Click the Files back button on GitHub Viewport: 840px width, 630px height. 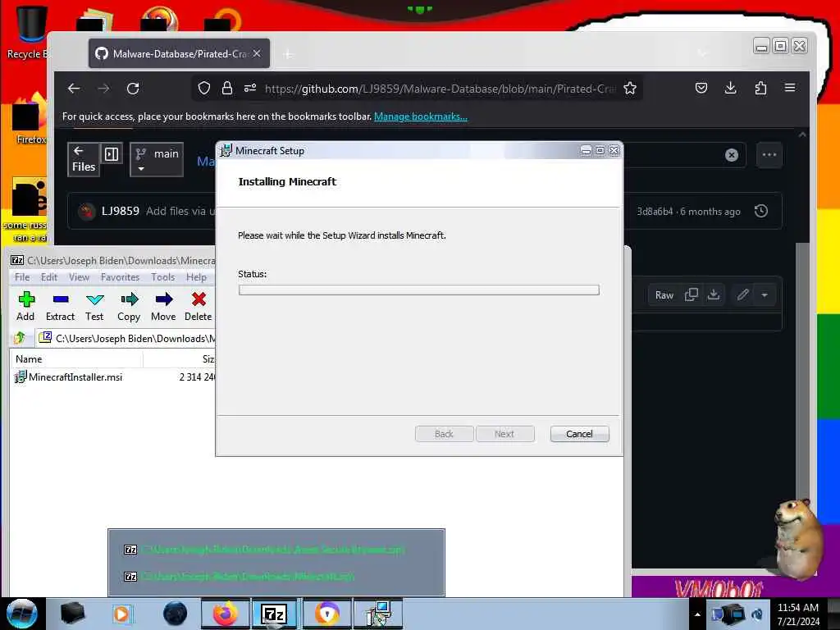pos(84,160)
